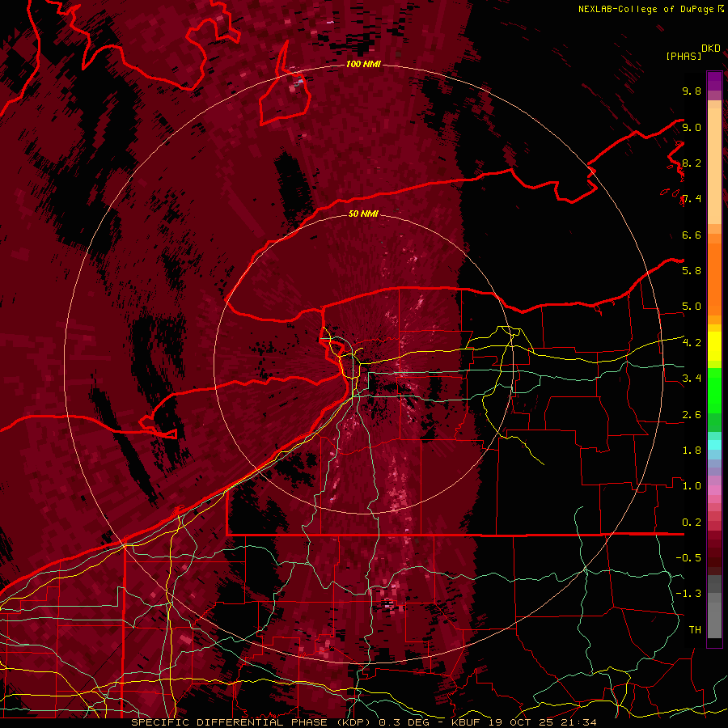Image resolution: width=728 pixels, height=728 pixels.
Task: Click the 9.0 scale value
Action: (x=692, y=127)
